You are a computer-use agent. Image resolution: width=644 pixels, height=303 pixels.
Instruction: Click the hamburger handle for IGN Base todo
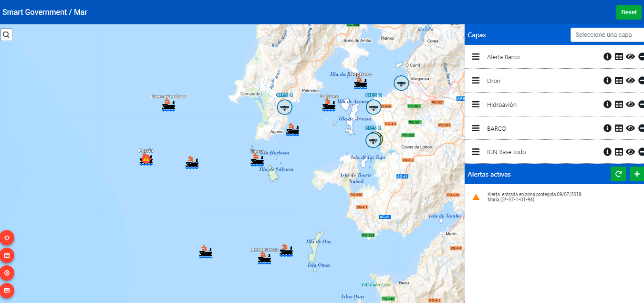coord(476,152)
